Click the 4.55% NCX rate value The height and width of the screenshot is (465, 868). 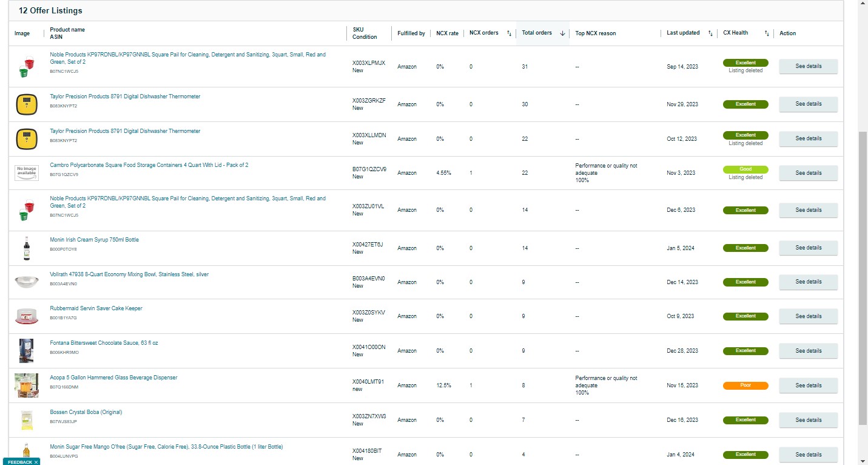point(444,173)
